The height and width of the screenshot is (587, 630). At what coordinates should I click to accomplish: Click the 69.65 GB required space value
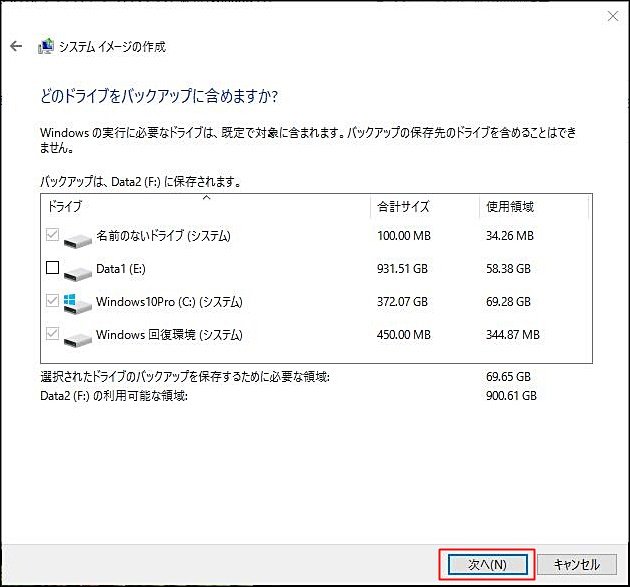[508, 376]
